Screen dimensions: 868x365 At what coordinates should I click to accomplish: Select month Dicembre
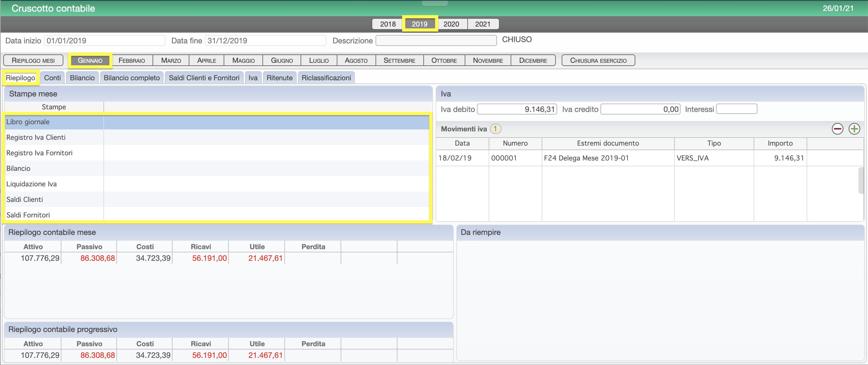[533, 61]
